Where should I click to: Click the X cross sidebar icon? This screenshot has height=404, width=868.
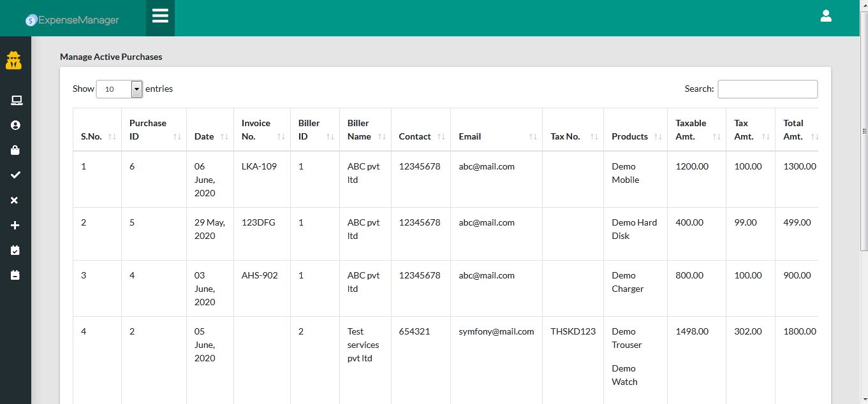(15, 200)
